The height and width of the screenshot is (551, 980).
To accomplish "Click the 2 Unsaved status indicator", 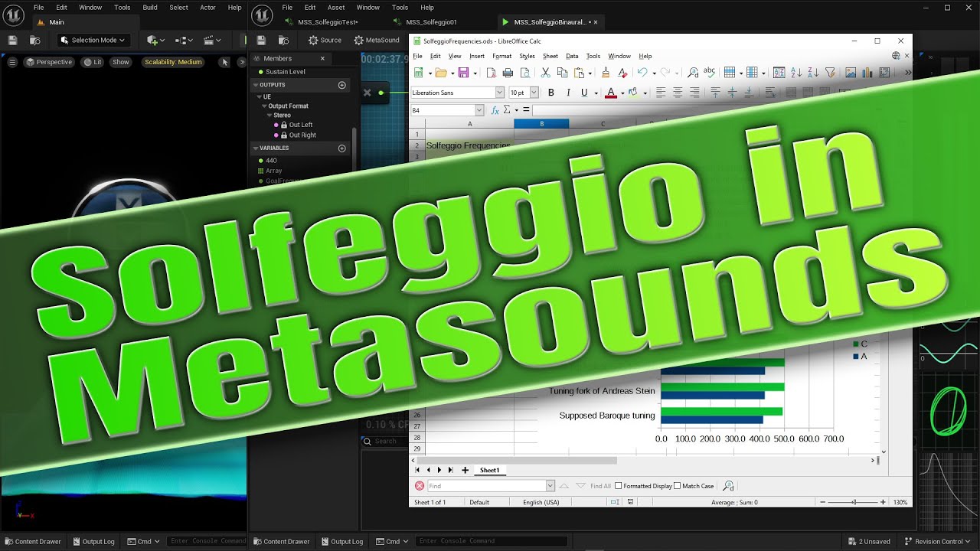I will click(x=868, y=541).
